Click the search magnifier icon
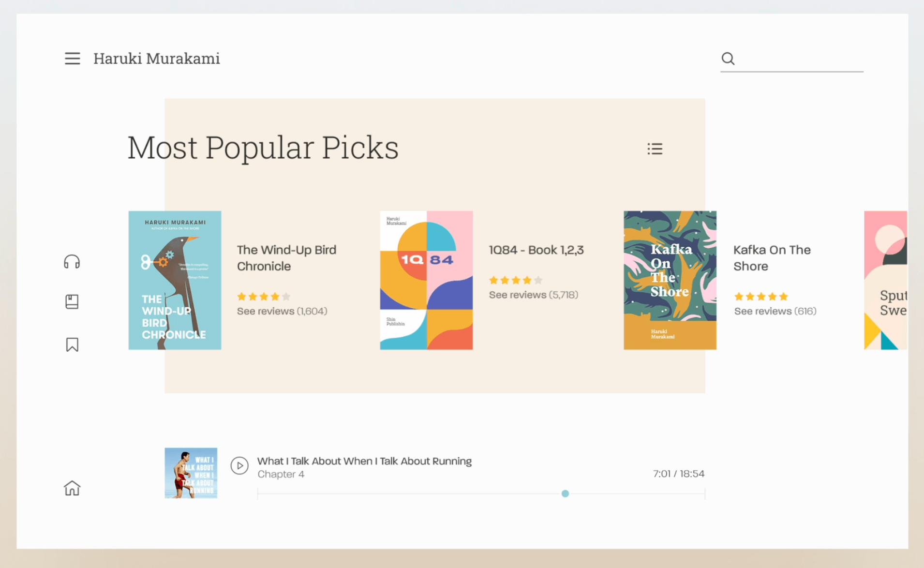The width and height of the screenshot is (924, 568). click(728, 59)
